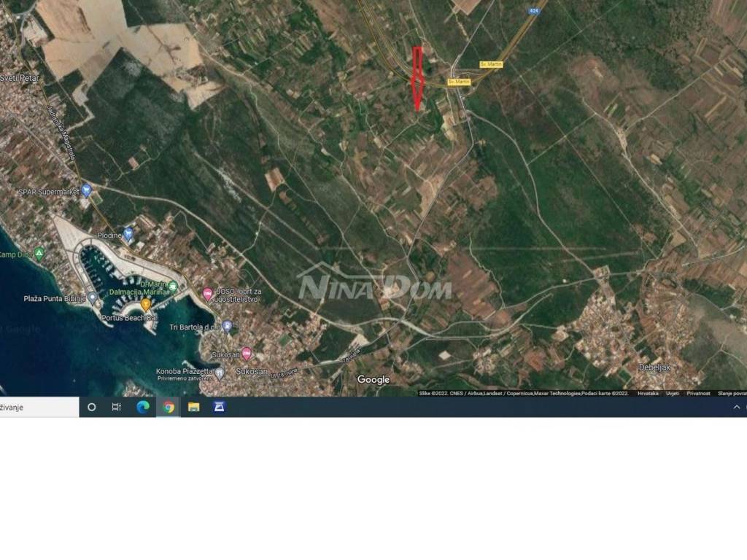Click the JOSO obrt za ugostiteljstvo pink pin
Viewport: 747px width, 560px height.
click(208, 293)
